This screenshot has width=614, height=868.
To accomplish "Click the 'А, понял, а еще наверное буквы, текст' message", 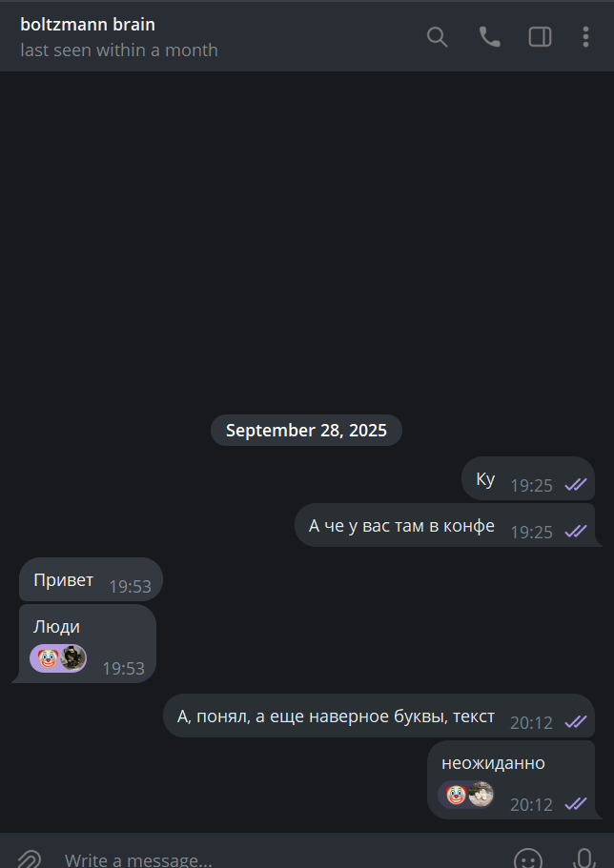I will (379, 716).
